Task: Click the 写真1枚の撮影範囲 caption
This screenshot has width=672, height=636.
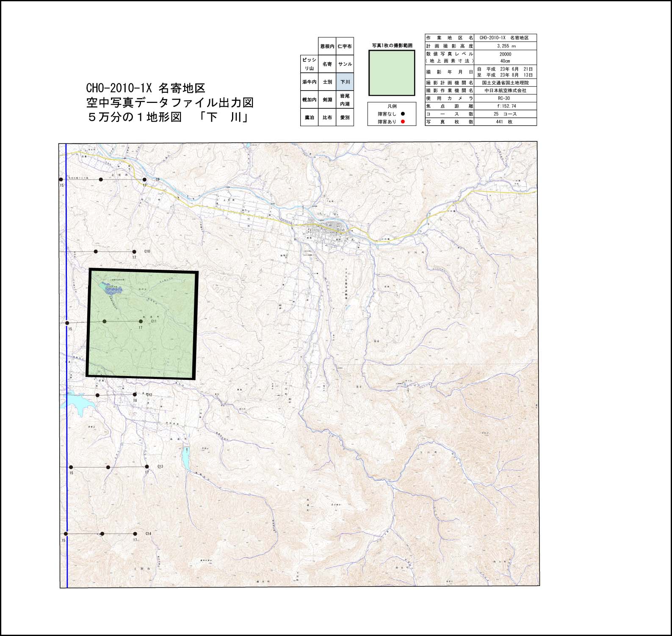Action: click(392, 45)
